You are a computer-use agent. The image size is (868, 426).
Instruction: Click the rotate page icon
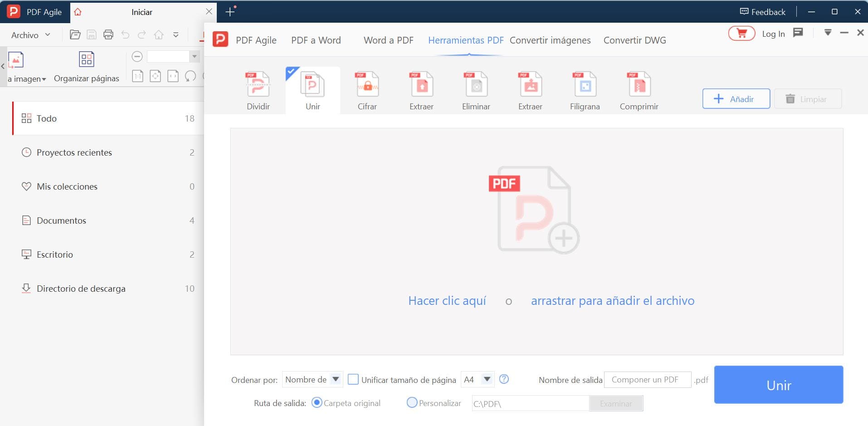pos(190,76)
